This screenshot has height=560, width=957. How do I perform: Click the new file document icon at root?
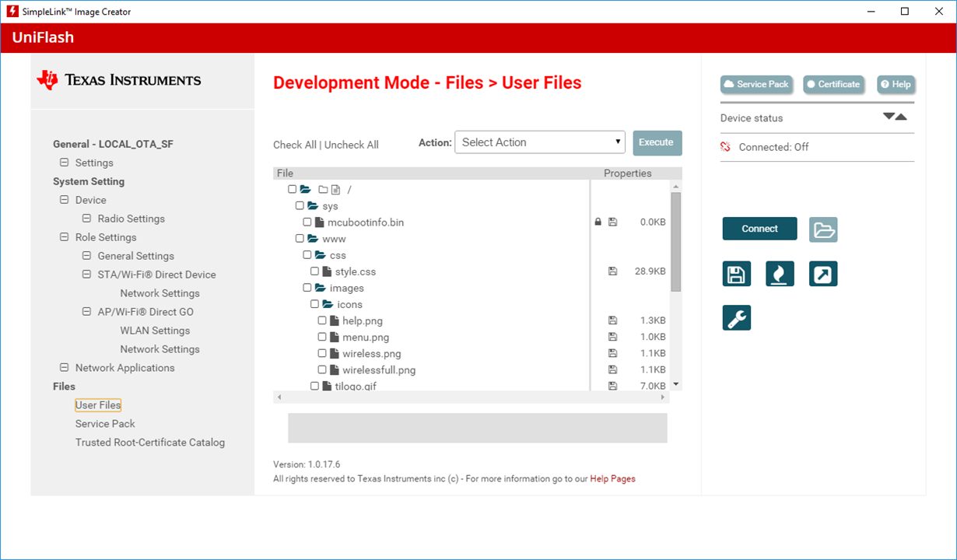(x=336, y=190)
